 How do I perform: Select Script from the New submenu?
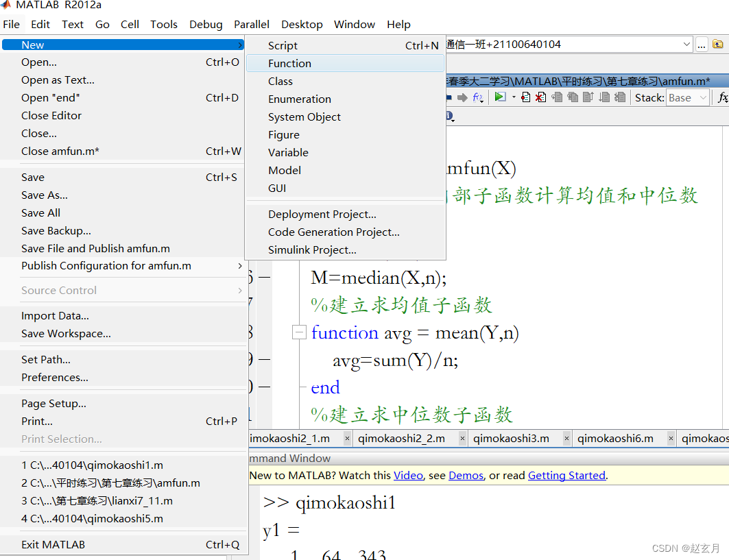click(x=346, y=45)
